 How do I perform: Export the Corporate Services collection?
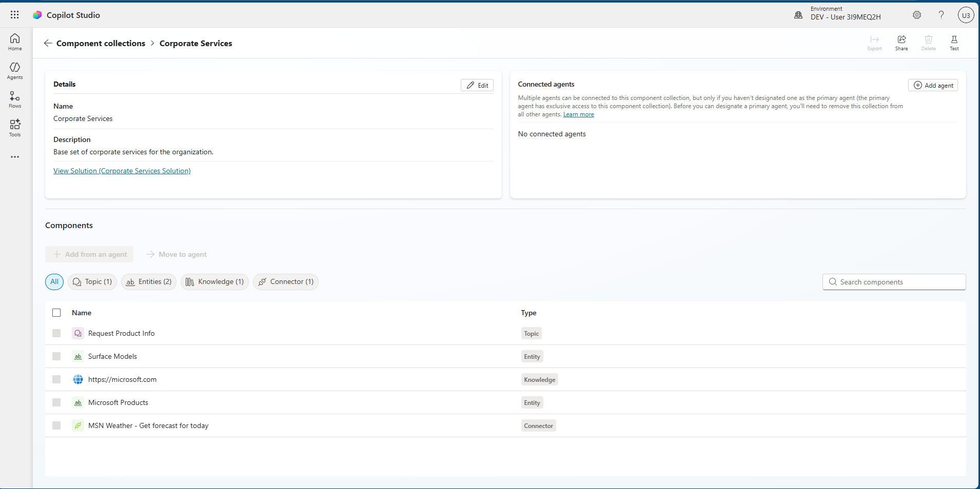pos(874,43)
